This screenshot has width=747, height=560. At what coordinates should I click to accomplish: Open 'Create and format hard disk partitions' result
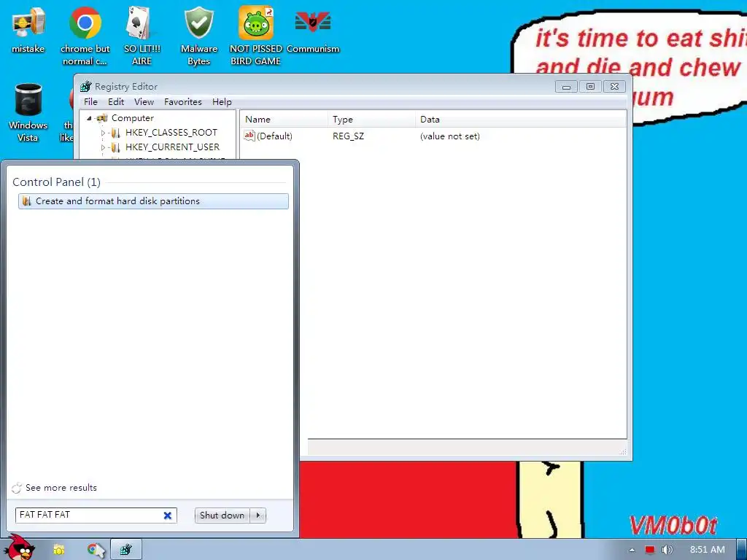[x=153, y=201]
